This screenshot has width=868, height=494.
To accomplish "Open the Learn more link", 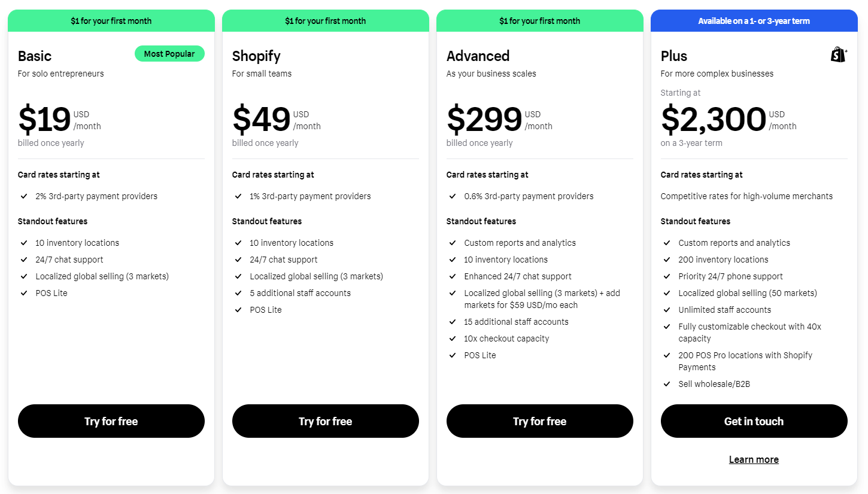I will tap(754, 459).
